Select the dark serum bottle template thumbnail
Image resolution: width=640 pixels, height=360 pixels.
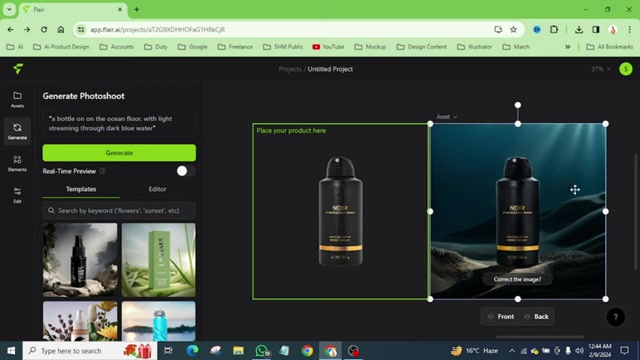pos(80,260)
